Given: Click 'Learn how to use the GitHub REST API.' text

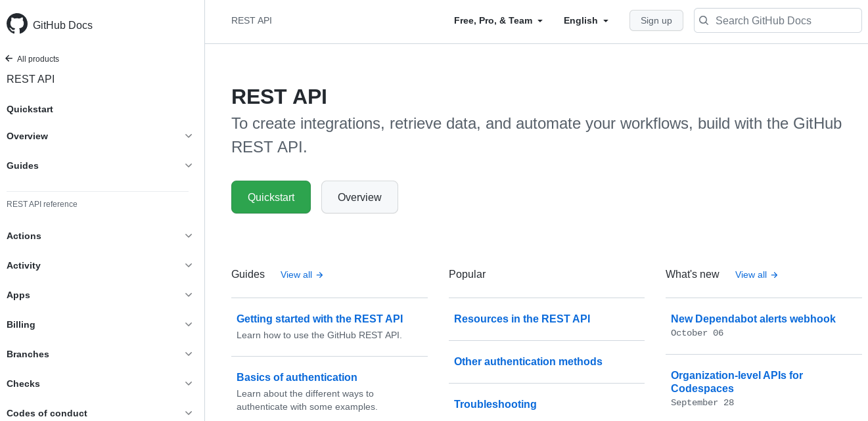Looking at the screenshot, I should click(319, 335).
